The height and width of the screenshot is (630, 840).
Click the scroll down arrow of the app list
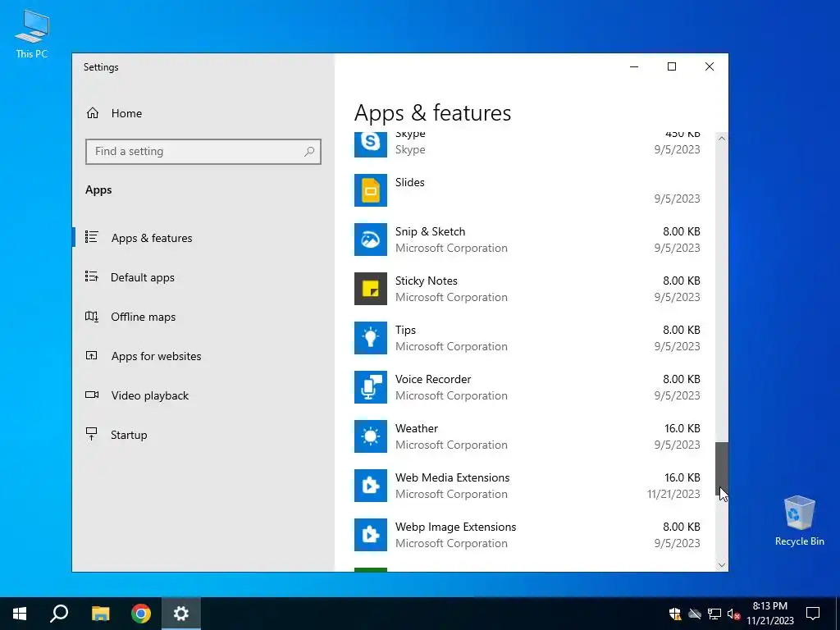coord(722,565)
